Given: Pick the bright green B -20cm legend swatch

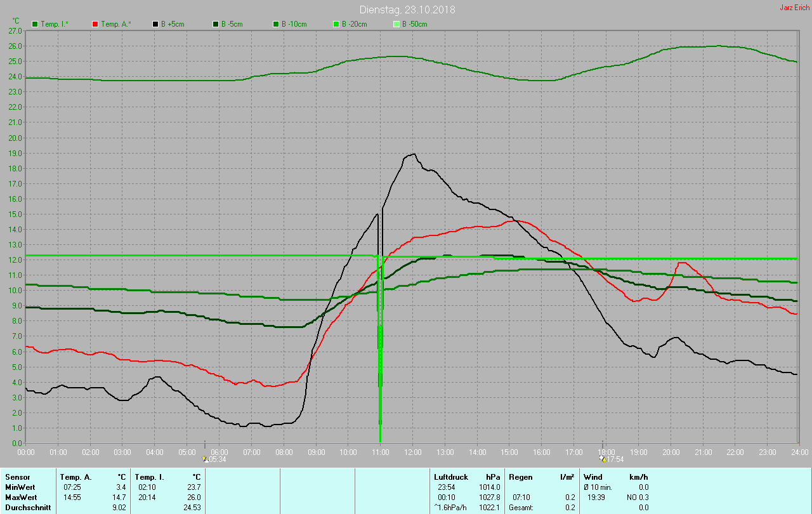Looking at the screenshot, I should point(336,24).
